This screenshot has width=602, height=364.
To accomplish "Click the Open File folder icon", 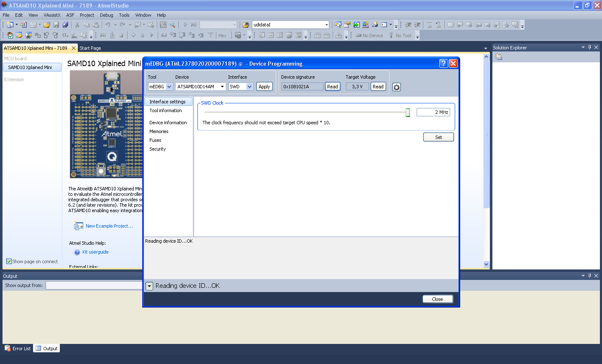I will click(47, 25).
